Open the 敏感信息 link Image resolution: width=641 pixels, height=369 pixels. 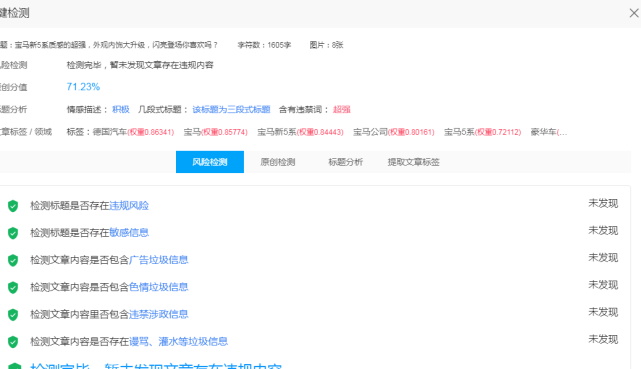(129, 233)
